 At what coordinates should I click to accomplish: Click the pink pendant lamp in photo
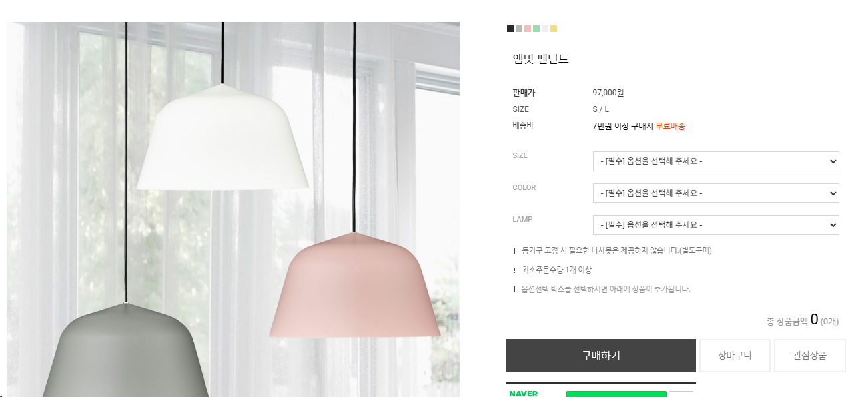click(x=354, y=286)
